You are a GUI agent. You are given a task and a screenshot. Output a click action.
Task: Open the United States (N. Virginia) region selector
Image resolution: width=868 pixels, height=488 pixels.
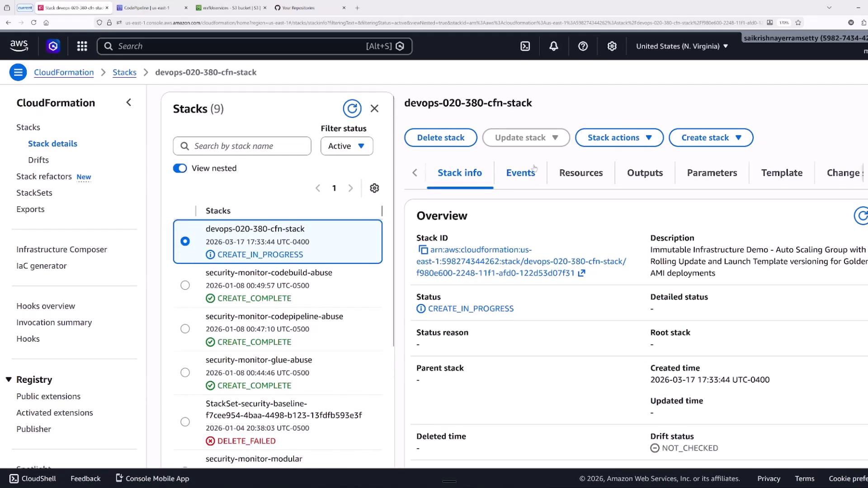click(682, 46)
